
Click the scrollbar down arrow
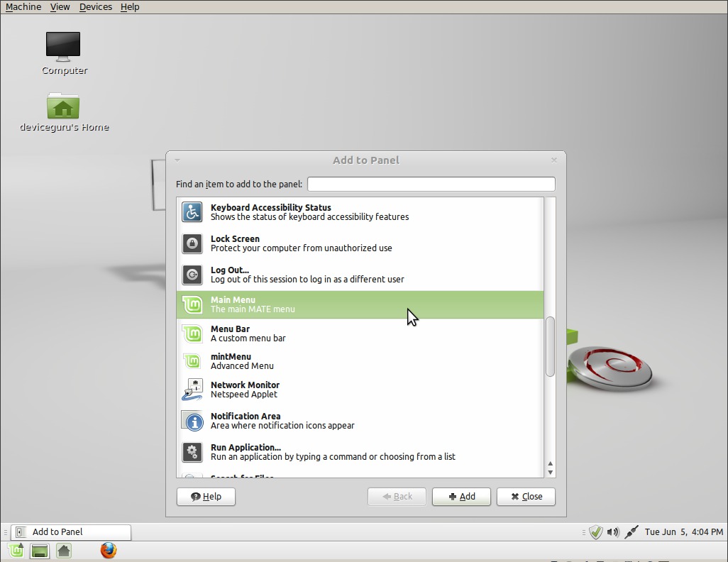click(x=550, y=473)
